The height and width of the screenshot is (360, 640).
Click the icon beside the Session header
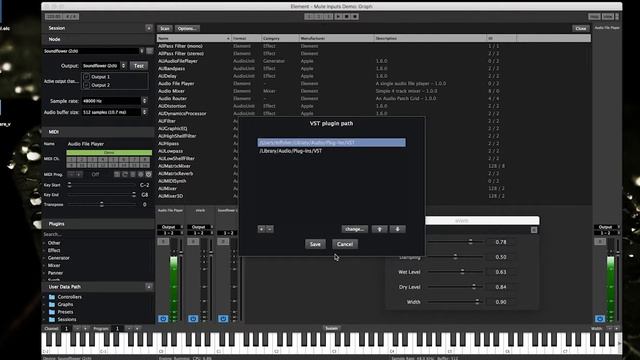tap(149, 28)
